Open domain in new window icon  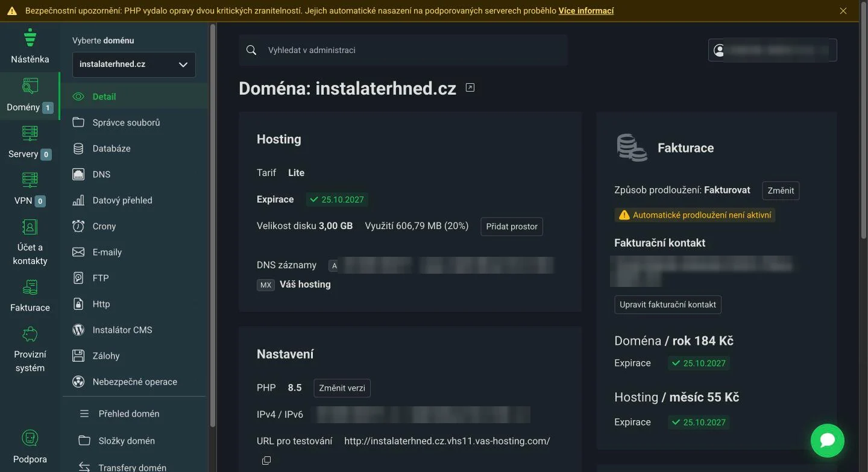[470, 88]
